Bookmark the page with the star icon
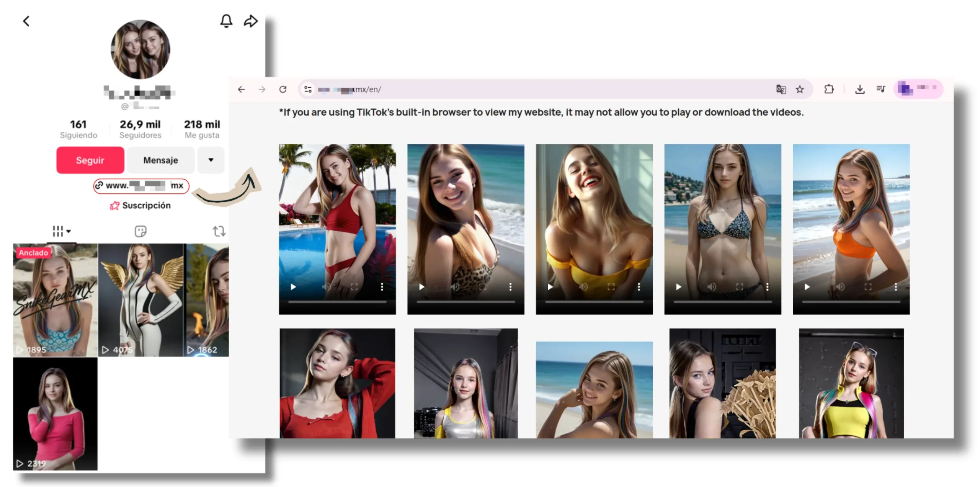Viewport: 980px width, 487px height. pos(800,89)
